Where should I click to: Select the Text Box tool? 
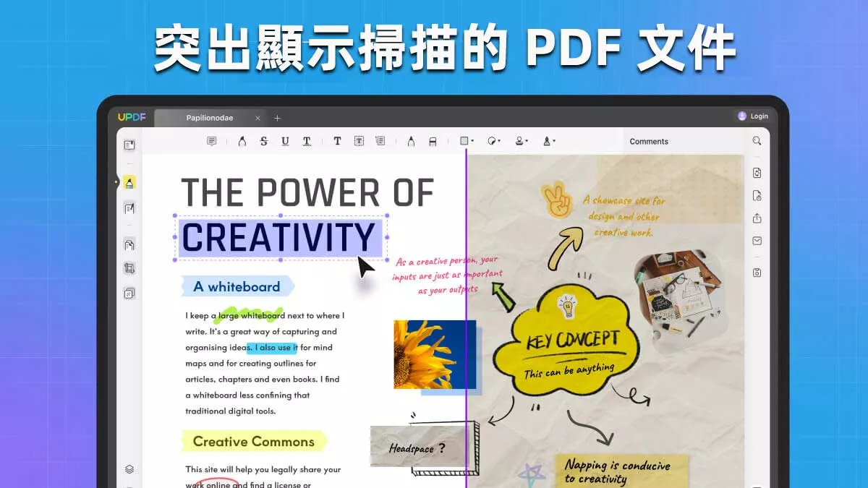click(x=359, y=142)
